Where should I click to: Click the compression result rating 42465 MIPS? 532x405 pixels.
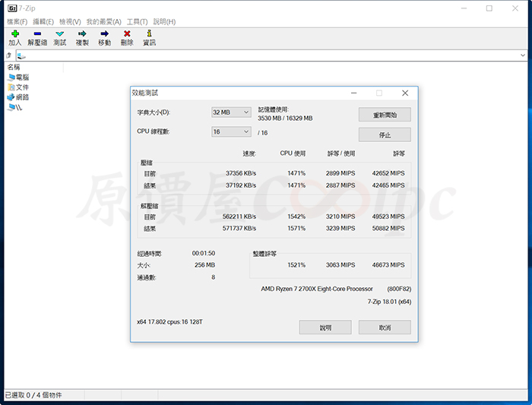(388, 185)
